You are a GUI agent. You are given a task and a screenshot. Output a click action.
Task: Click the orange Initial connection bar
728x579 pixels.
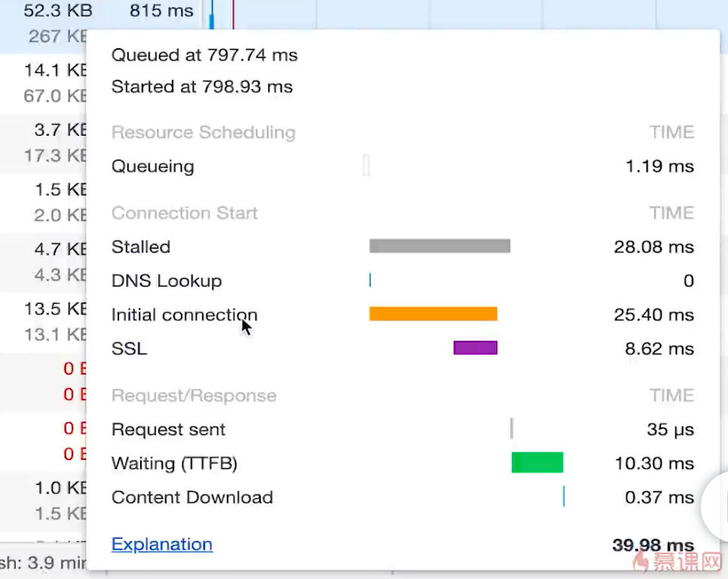pos(433,314)
